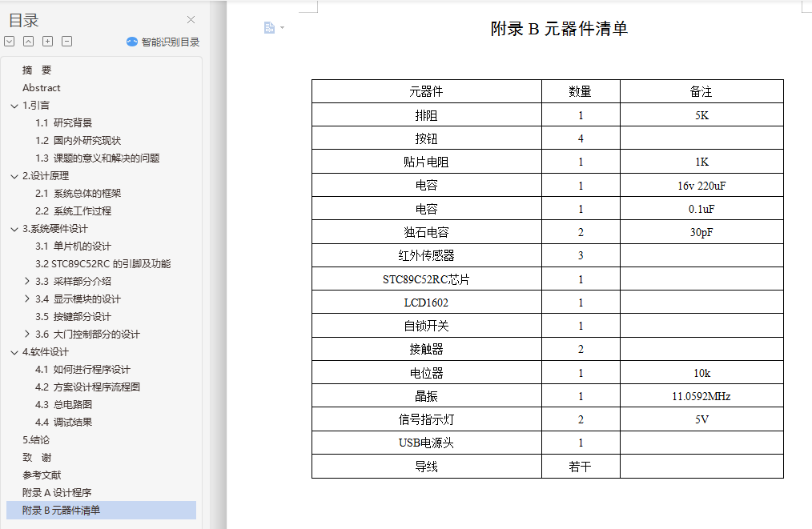The image size is (812, 529).
Task: Click the document icon beside the page
Action: 269,27
